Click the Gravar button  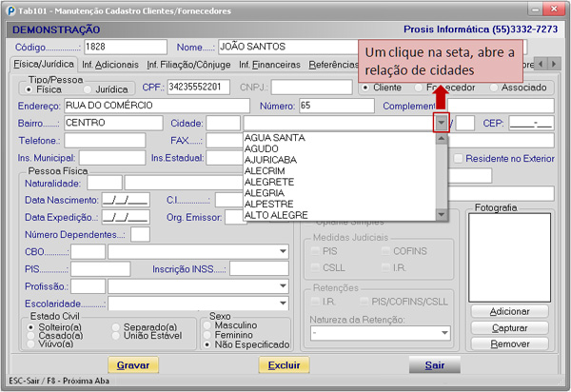133,365
